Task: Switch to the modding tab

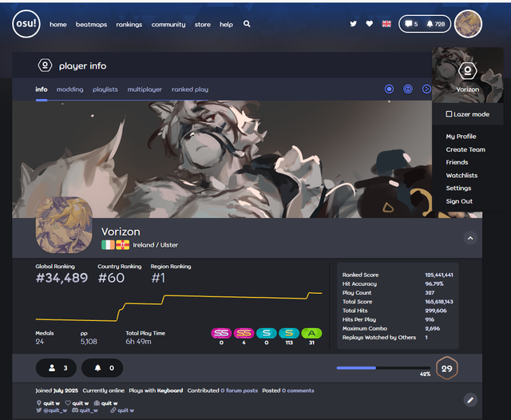Action: [69, 89]
